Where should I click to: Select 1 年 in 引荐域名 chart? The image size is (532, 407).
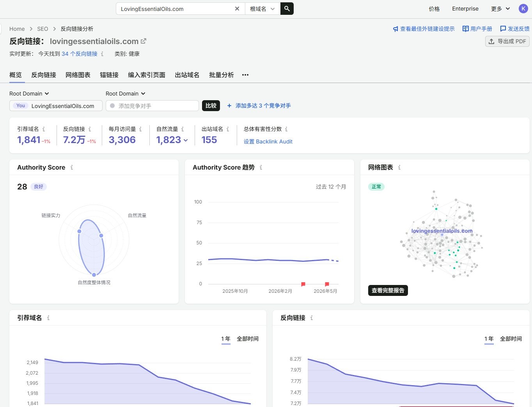(x=226, y=339)
